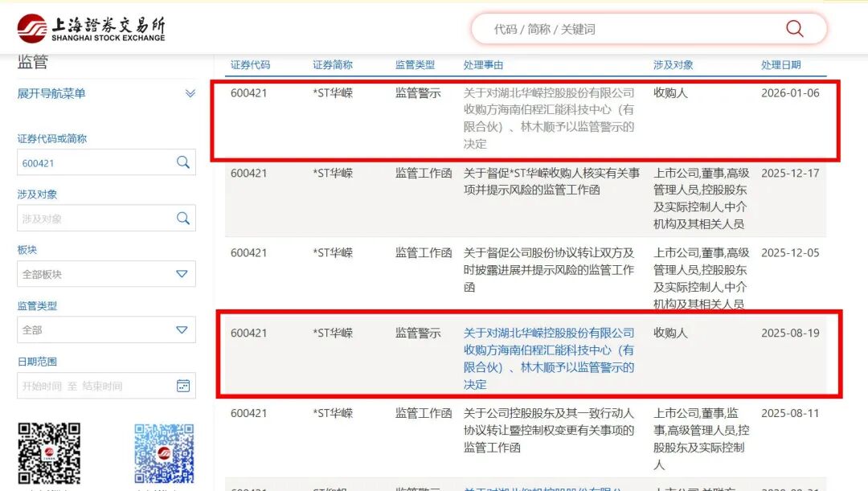Click 监管警示 in the 2026-01-06 row
Screen dimensions: 868x491
tap(418, 93)
